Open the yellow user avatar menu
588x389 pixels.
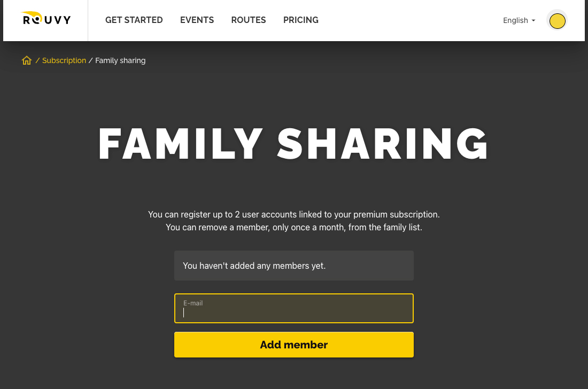pos(557,21)
